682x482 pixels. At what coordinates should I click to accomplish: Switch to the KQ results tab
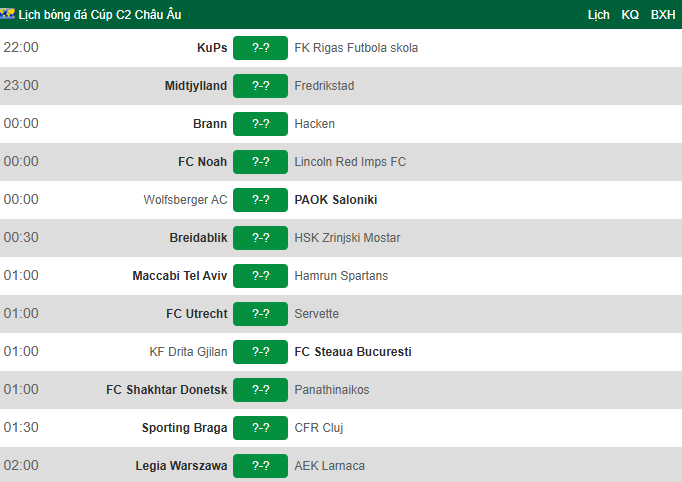630,15
